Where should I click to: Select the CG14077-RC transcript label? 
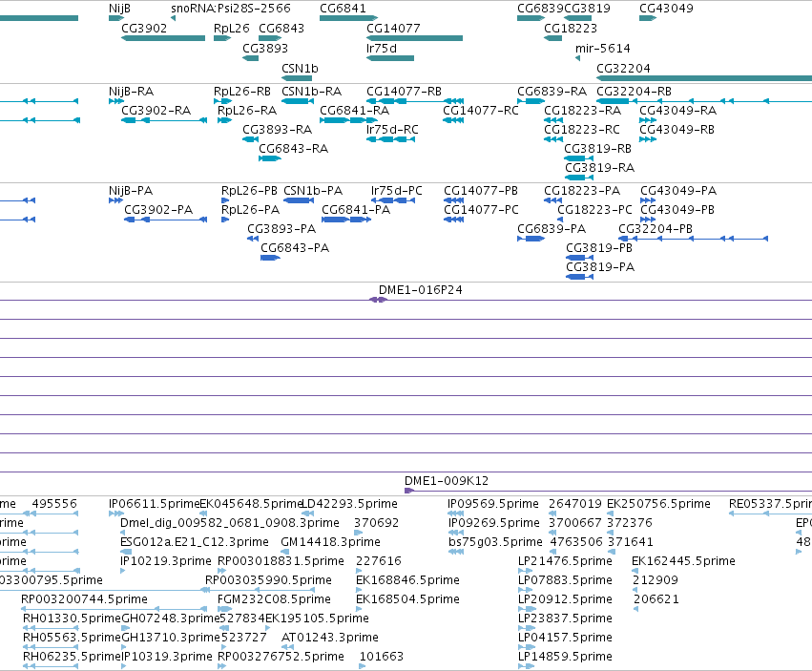click(481, 111)
